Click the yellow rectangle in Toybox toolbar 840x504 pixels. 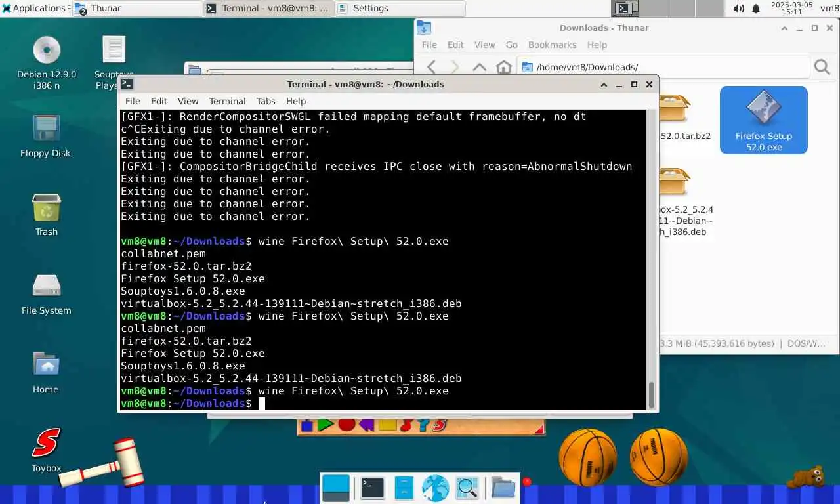[387, 425]
